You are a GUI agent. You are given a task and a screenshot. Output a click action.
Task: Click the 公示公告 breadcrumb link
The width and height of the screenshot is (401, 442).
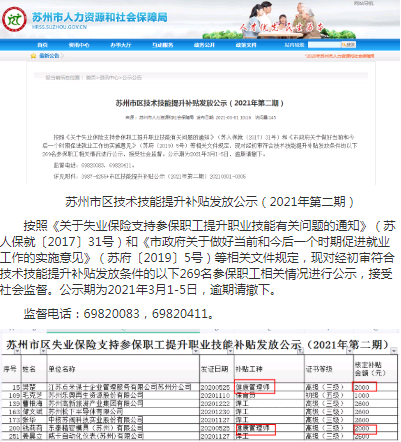pyautogui.click(x=132, y=78)
